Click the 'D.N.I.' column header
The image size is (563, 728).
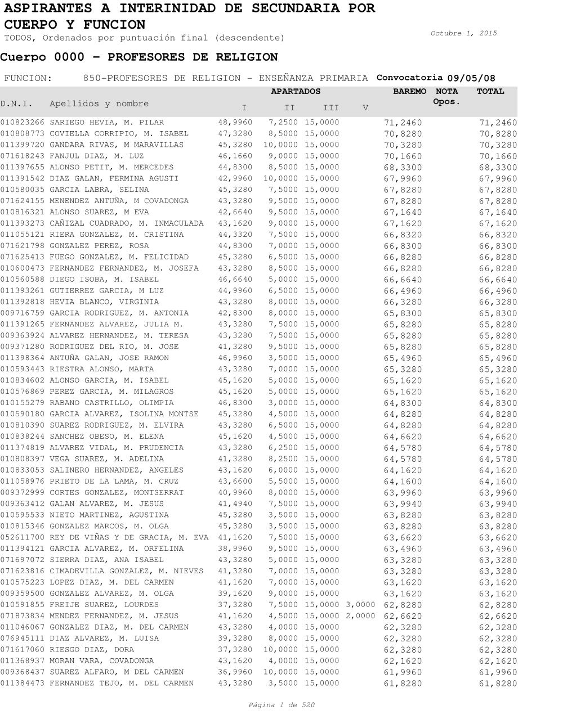(16, 104)
